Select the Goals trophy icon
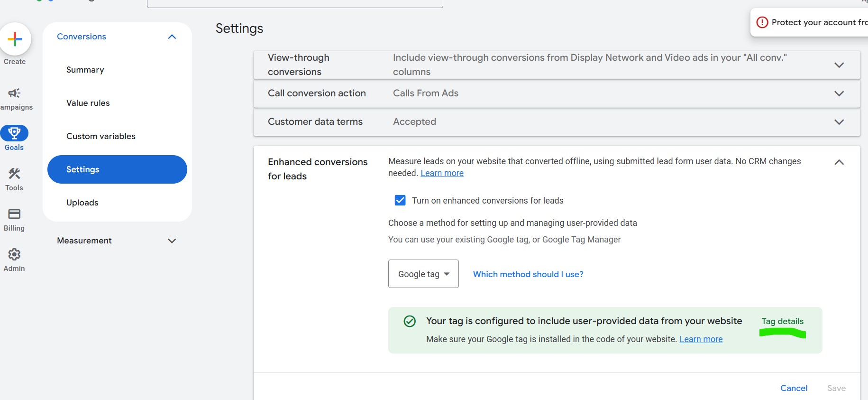This screenshot has height=400, width=868. click(x=14, y=133)
